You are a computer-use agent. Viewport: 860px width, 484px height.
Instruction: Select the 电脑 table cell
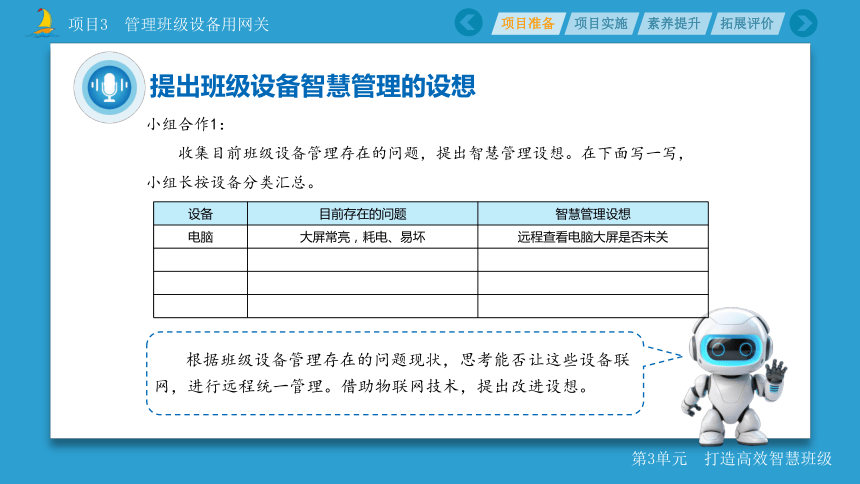(200, 237)
